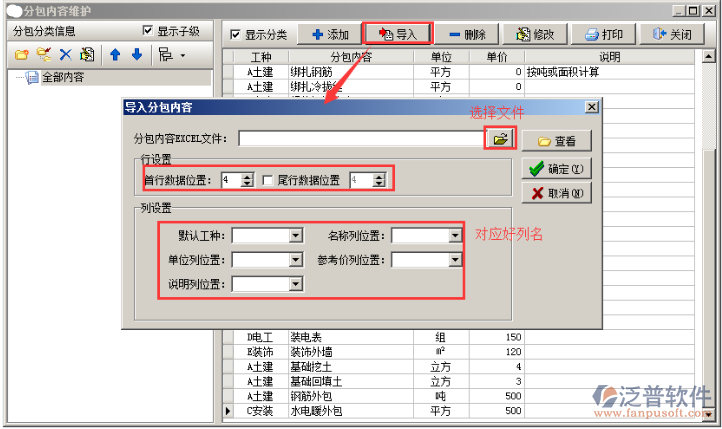722x429 pixels.
Task: Click the 关闭 (Close) toolbar button
Action: click(x=672, y=35)
